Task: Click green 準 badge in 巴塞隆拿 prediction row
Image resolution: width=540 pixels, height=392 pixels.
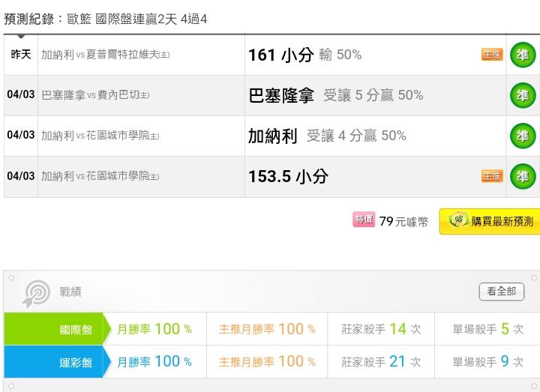Action: click(523, 95)
